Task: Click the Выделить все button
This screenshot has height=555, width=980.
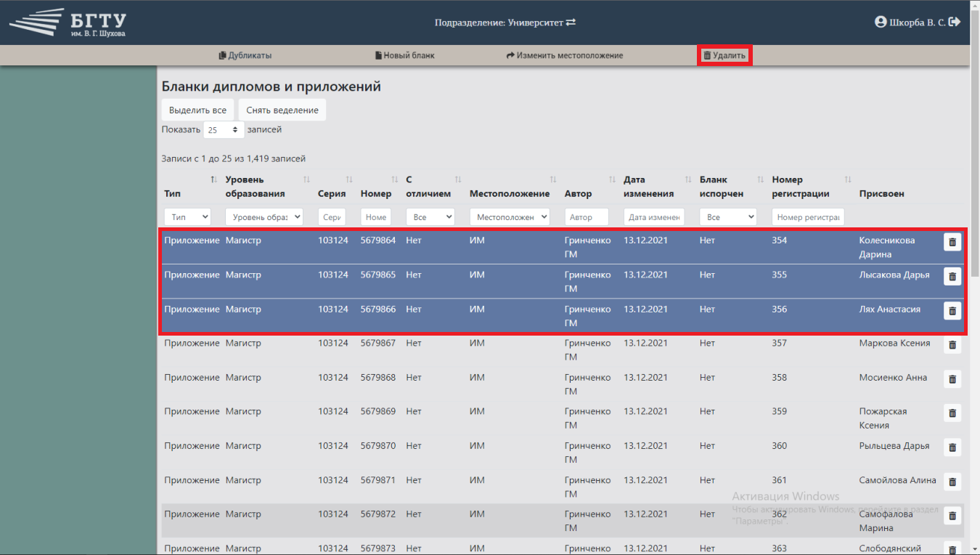Action: (x=197, y=110)
